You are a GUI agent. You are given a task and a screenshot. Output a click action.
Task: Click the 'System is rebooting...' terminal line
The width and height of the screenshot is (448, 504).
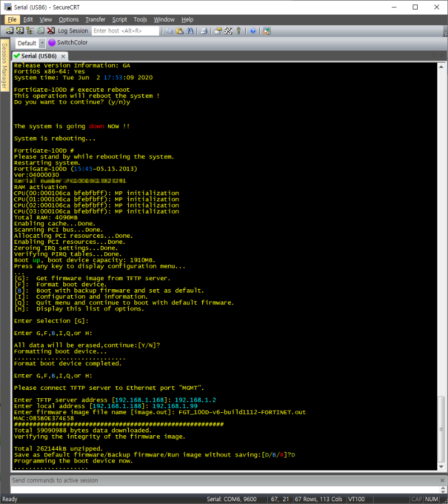[55, 139]
